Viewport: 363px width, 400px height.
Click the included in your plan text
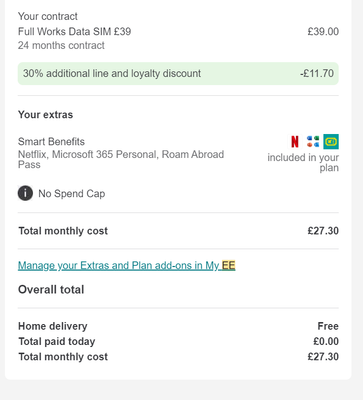click(x=303, y=162)
